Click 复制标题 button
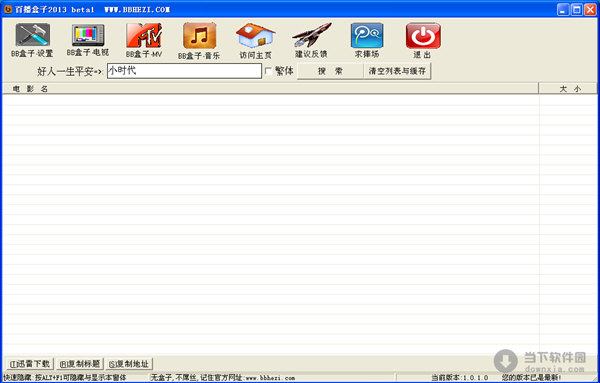 (80, 364)
